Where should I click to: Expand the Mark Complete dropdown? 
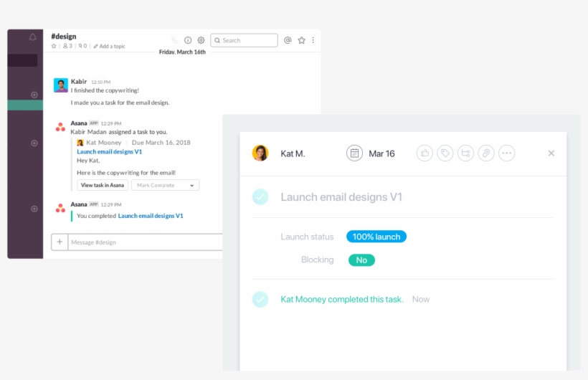[x=165, y=185]
